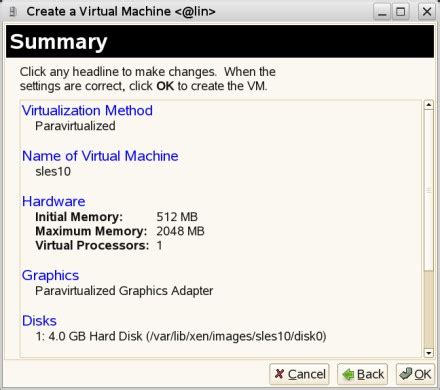
Task: Select the 'Paravirtualized' method text
Action: [x=75, y=126]
